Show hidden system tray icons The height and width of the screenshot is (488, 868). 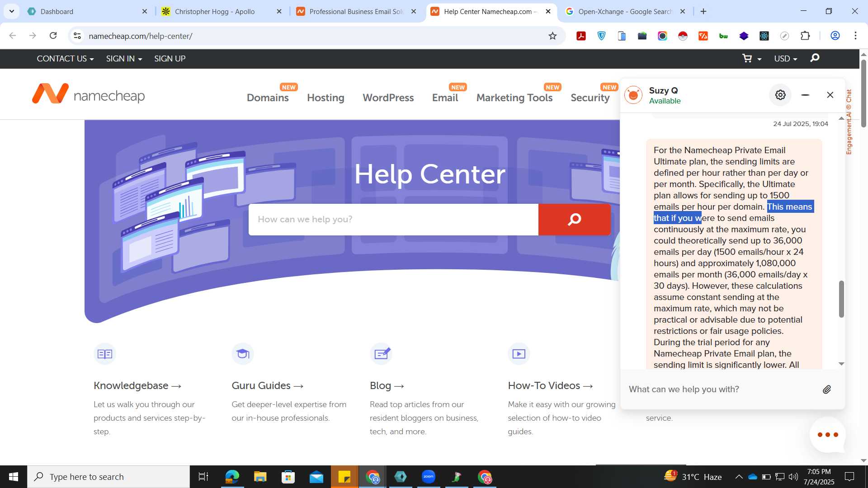739,477
